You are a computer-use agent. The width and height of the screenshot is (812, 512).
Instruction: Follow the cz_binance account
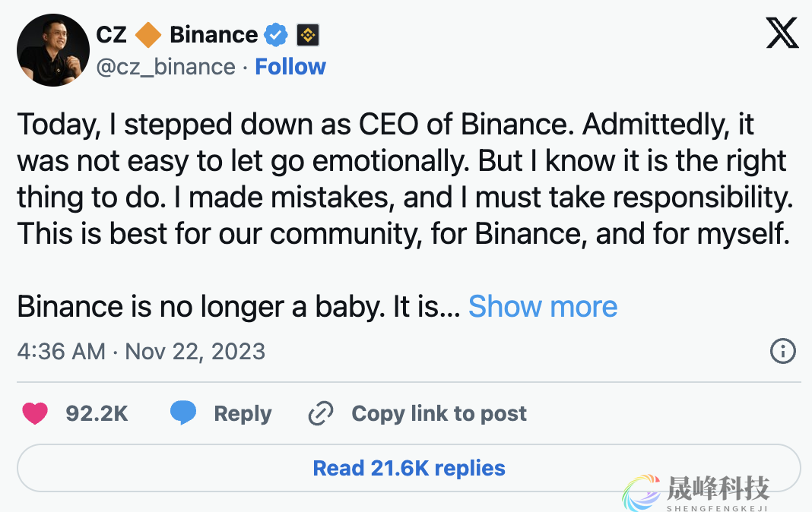(x=290, y=67)
